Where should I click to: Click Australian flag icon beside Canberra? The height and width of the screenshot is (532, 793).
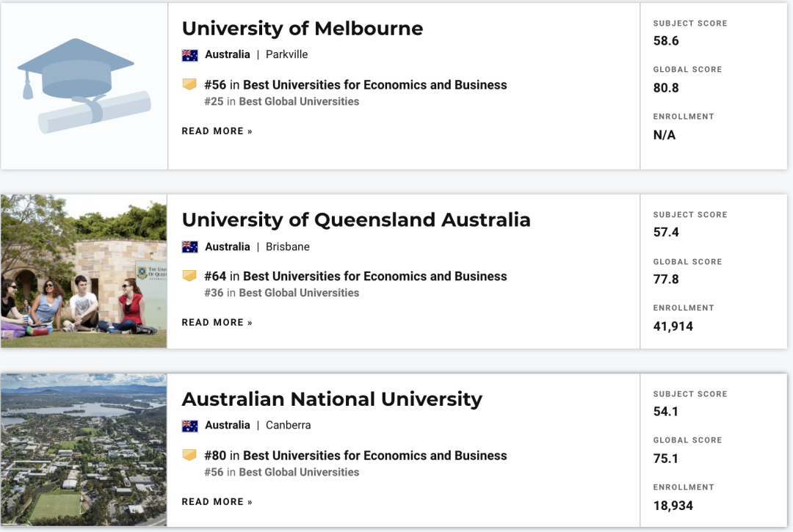(189, 426)
